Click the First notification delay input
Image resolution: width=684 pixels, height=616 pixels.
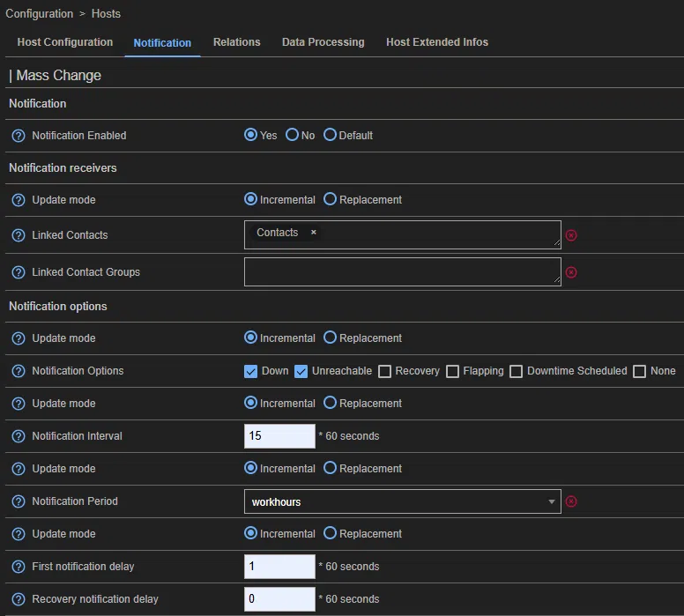pos(279,567)
